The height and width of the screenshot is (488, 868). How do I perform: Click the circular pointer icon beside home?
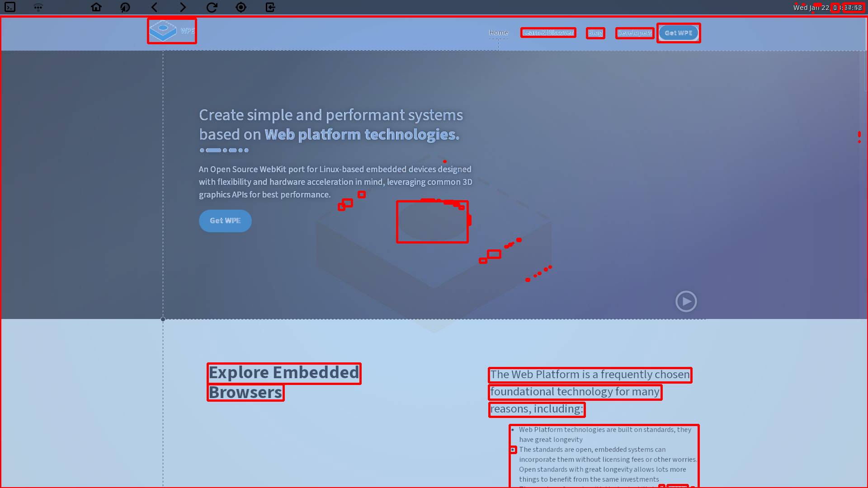coord(125,7)
